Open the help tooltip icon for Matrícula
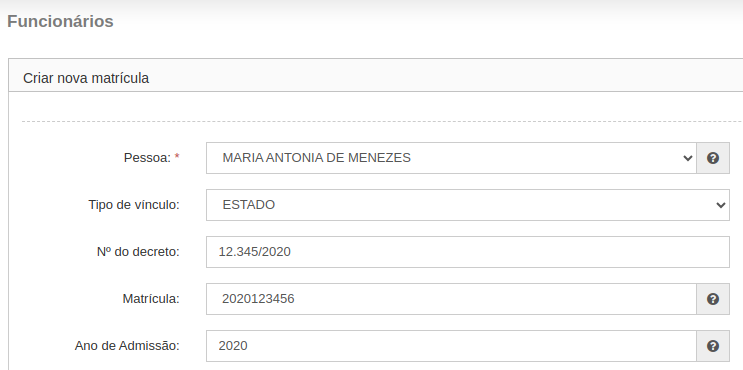 tap(713, 299)
